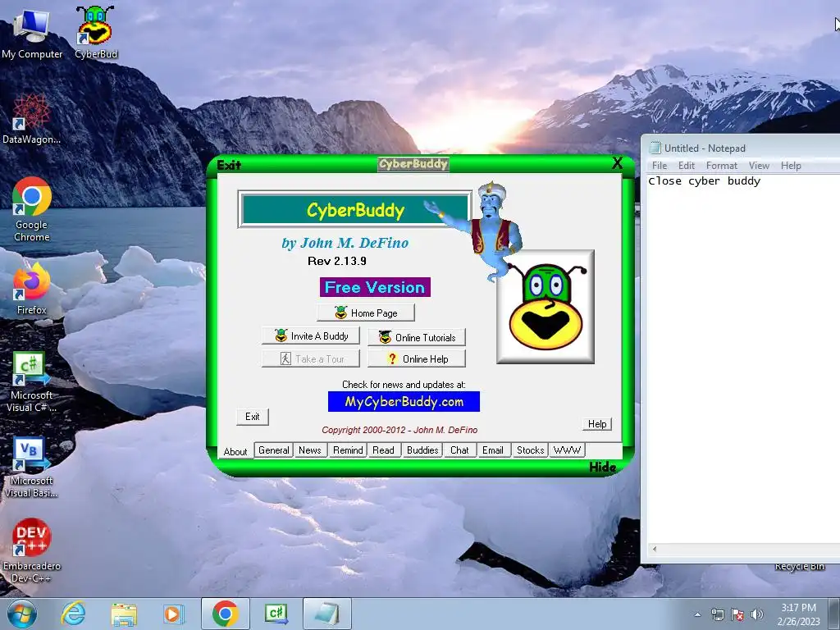Click the 'by John M. DeFino' text
Image resolution: width=840 pixels, height=630 pixels.
(x=345, y=243)
